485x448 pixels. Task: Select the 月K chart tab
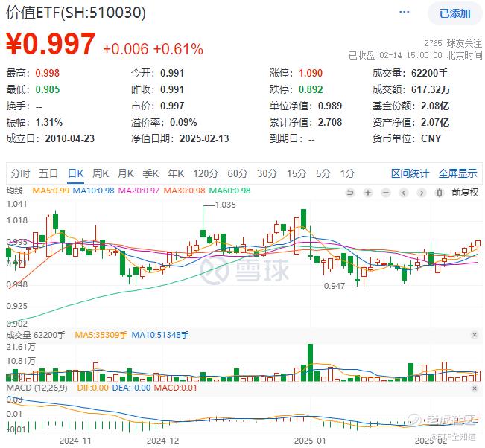click(126, 173)
